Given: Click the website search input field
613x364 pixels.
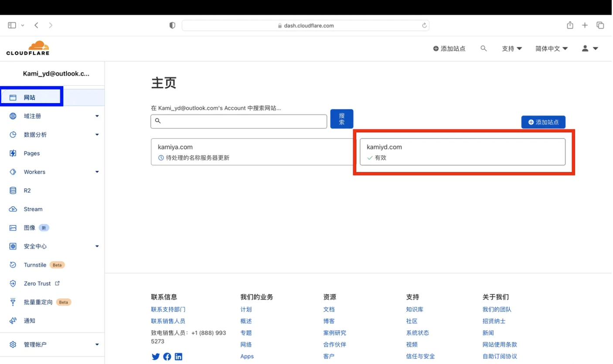Looking at the screenshot, I should pos(239,121).
